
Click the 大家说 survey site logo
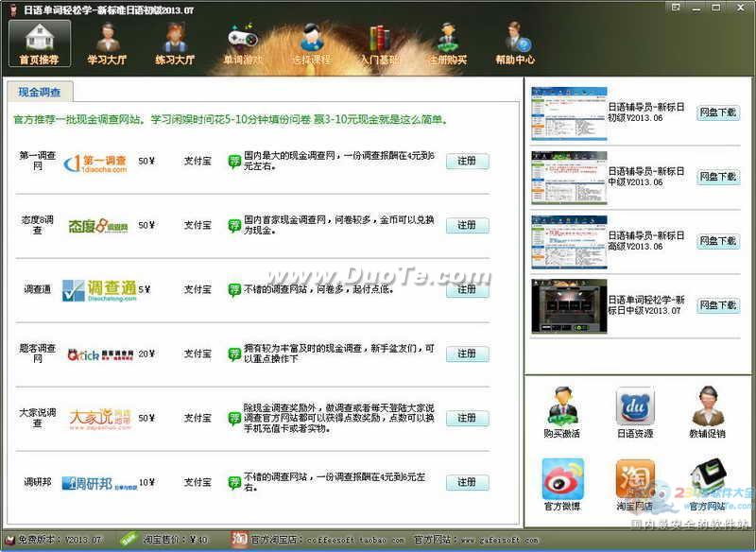100,420
